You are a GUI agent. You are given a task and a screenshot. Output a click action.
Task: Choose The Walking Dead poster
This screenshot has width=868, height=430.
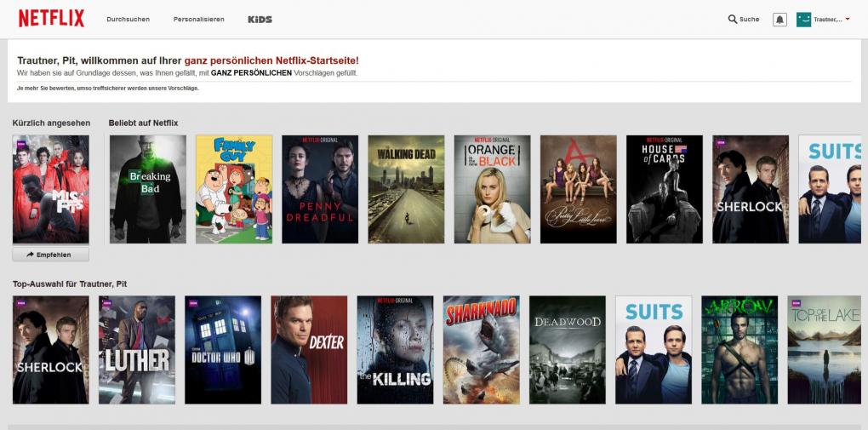coord(406,190)
